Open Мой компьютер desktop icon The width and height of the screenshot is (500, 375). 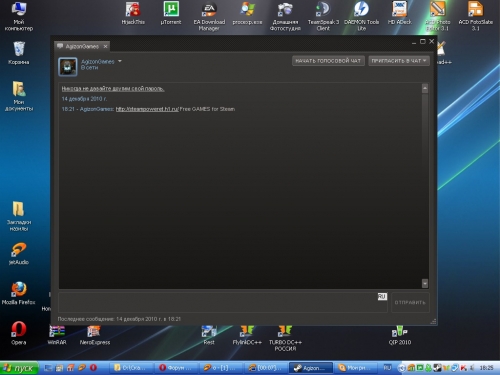click(x=19, y=16)
